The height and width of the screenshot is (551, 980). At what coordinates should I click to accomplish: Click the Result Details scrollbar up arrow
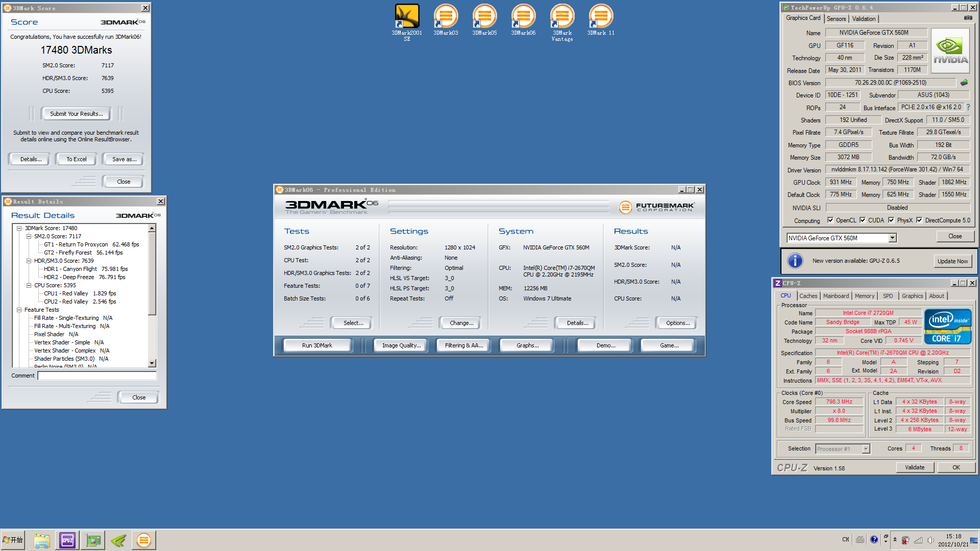point(152,229)
